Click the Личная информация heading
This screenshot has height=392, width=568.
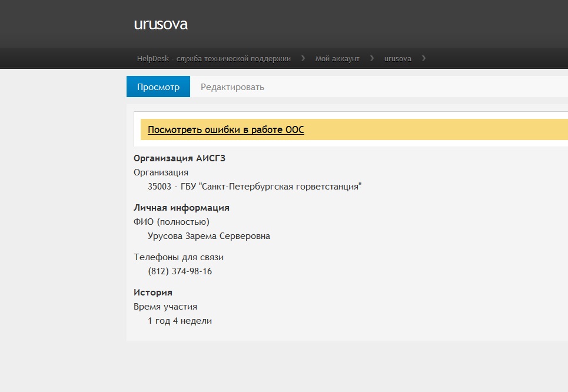tap(181, 208)
